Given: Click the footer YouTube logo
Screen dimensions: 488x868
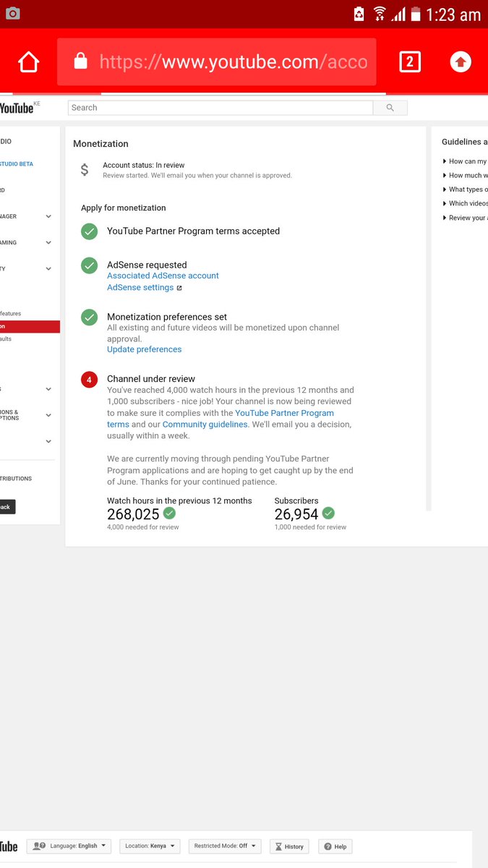Looking at the screenshot, I should pyautogui.click(x=9, y=846).
